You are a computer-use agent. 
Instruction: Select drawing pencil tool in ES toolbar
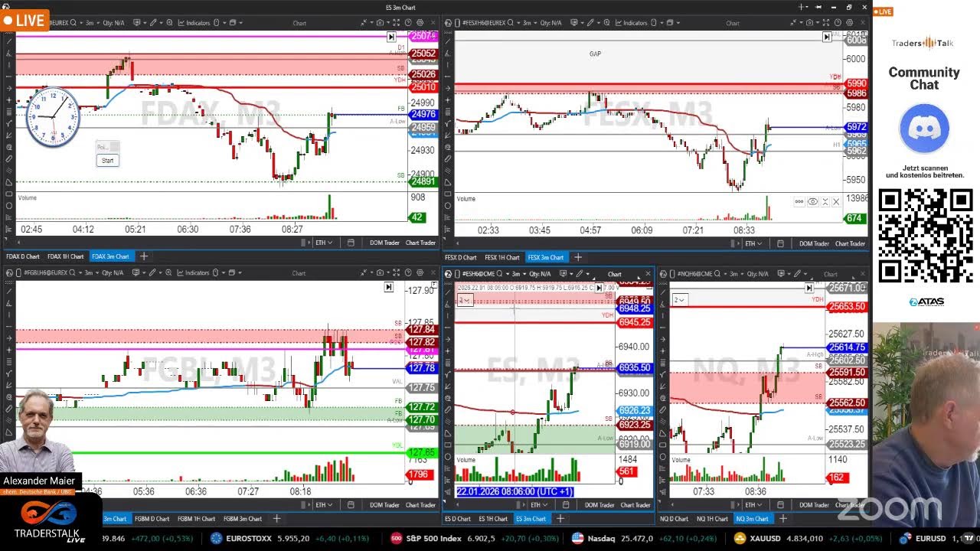[x=580, y=274]
